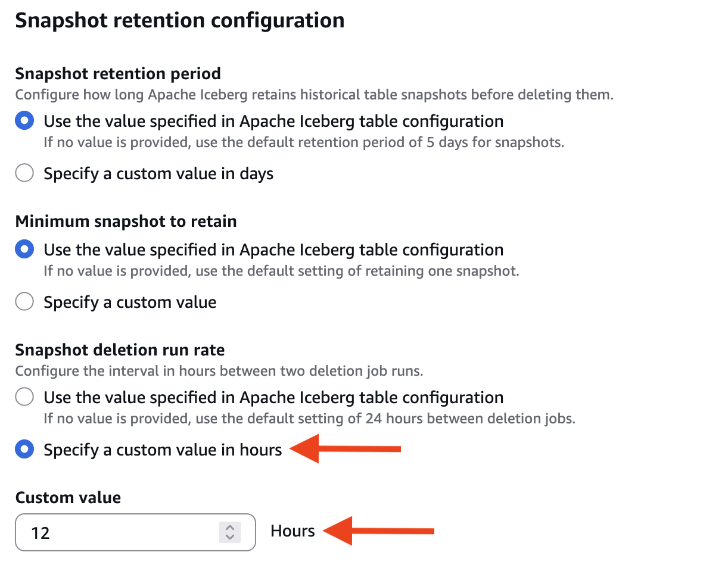The width and height of the screenshot is (728, 574).
Task: Click the Custom value input showing 12
Action: 107,532
